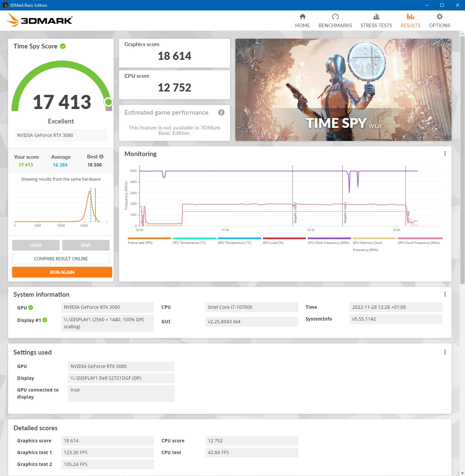Click the green Your score value 17 413
This screenshot has height=476, width=465.
[26, 165]
